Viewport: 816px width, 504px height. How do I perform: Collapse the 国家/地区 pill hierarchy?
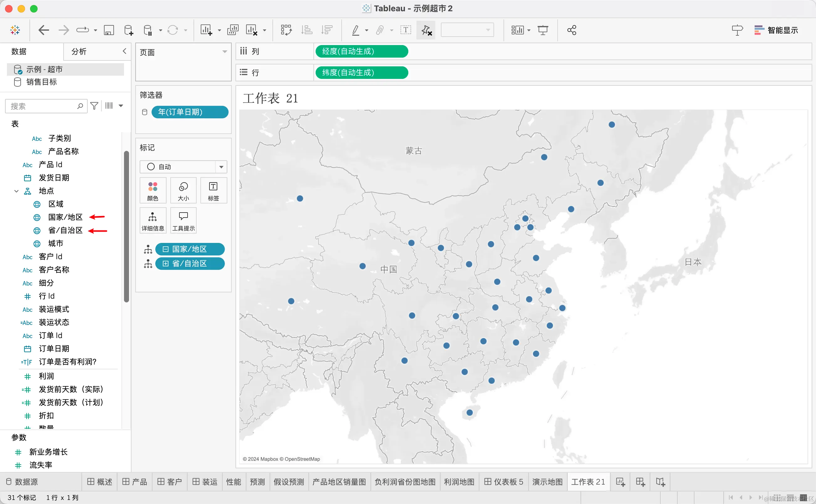click(x=166, y=249)
